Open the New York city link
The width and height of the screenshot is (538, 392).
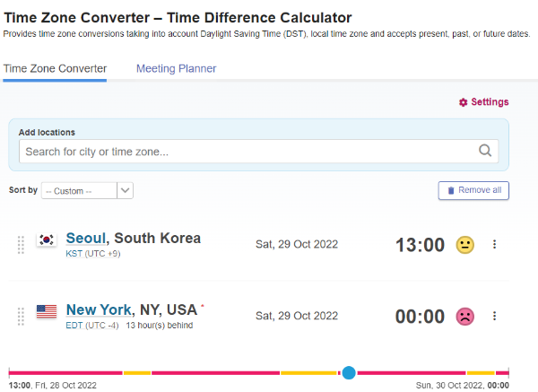tap(99, 309)
